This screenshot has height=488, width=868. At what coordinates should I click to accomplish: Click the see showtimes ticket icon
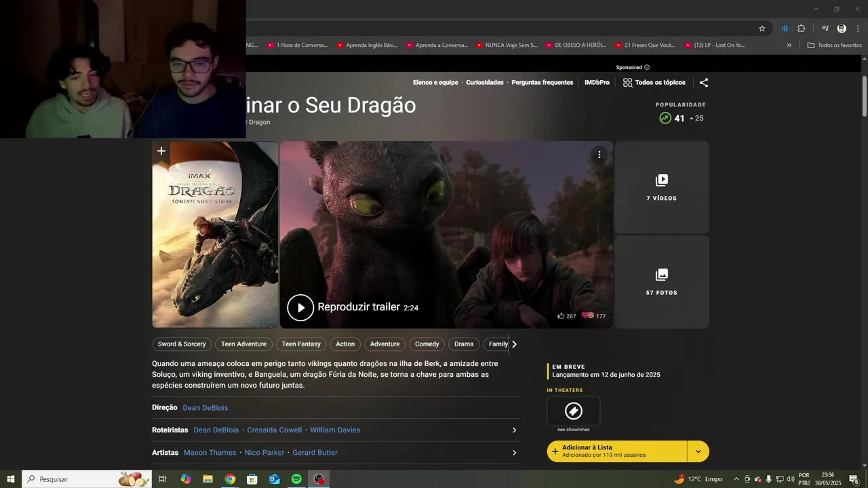(x=574, y=411)
